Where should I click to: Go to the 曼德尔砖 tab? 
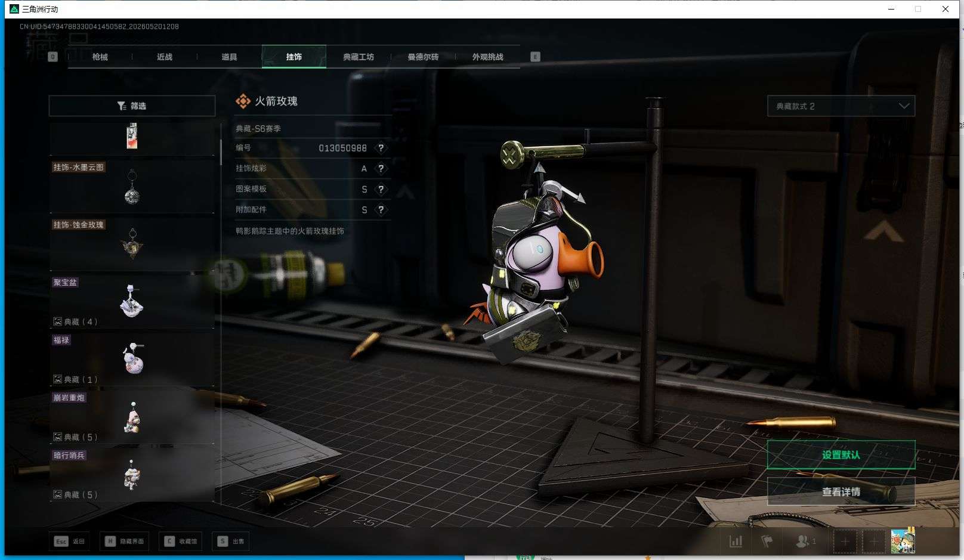click(x=423, y=57)
